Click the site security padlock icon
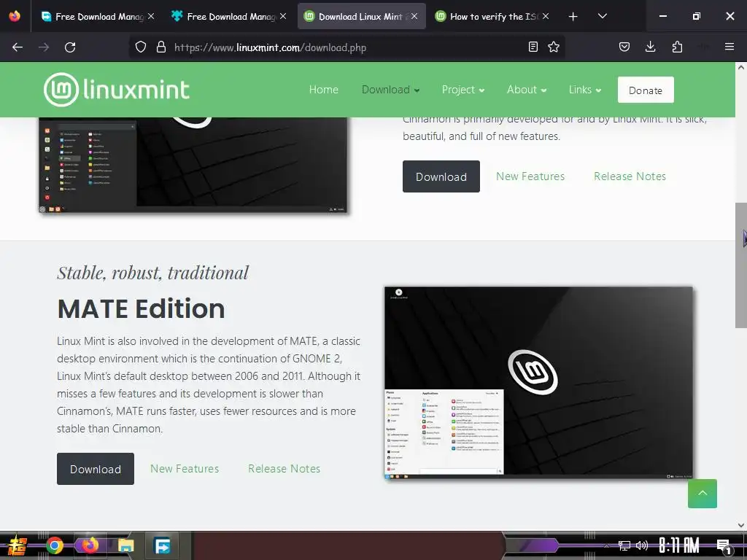Viewport: 747px width, 560px height. 161,47
